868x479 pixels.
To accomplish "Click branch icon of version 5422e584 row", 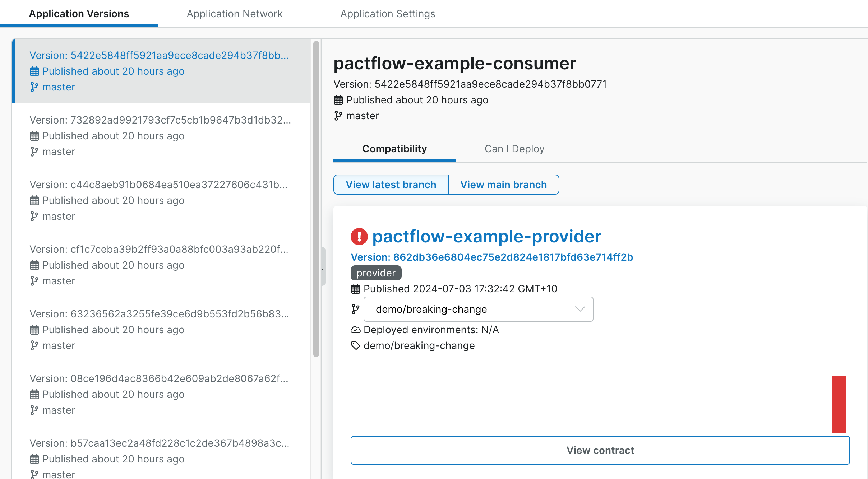I will click(34, 87).
